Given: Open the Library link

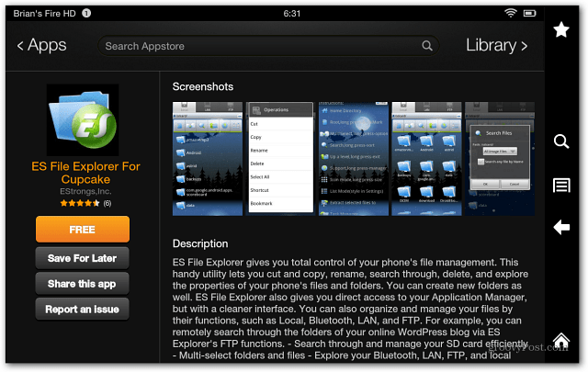Looking at the screenshot, I should (x=496, y=45).
